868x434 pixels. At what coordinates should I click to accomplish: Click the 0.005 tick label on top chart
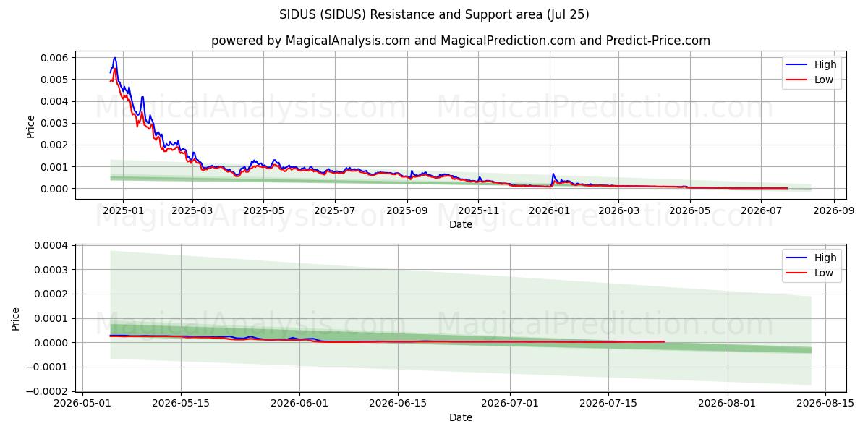click(x=54, y=80)
